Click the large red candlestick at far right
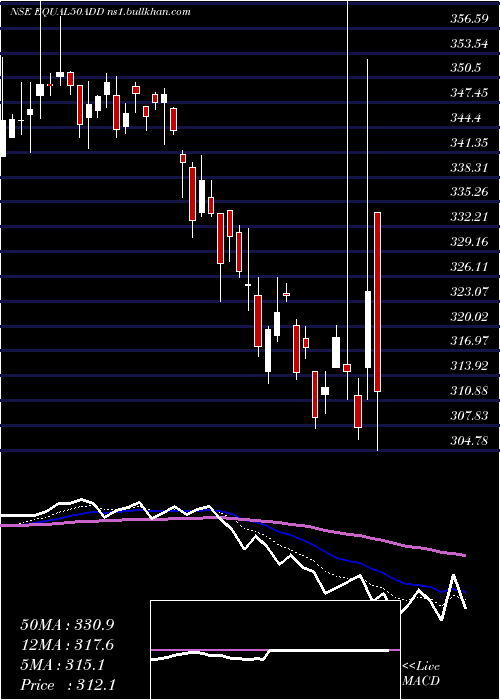Image resolution: width=500 pixels, height=700 pixels. click(x=377, y=302)
